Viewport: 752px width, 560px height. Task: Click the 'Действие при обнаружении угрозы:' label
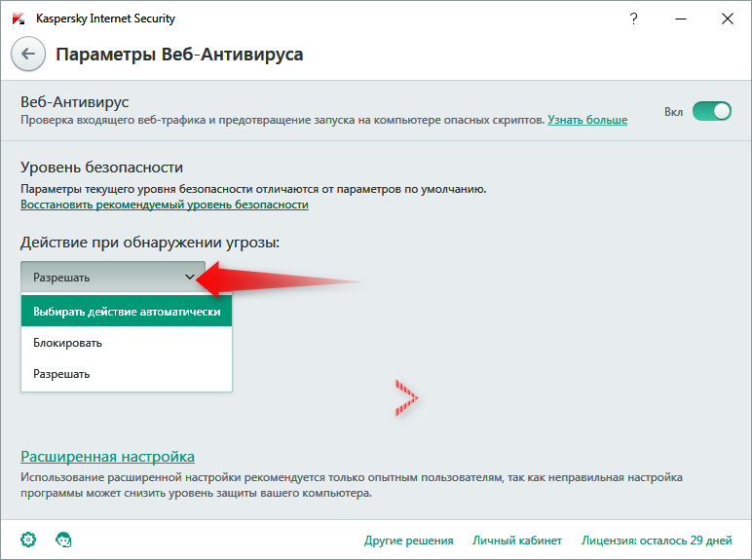point(150,243)
